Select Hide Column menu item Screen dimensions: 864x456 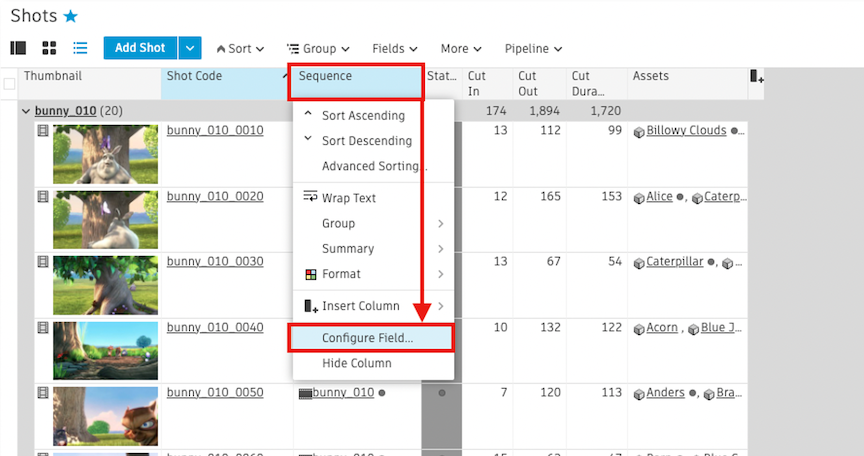[x=374, y=363]
